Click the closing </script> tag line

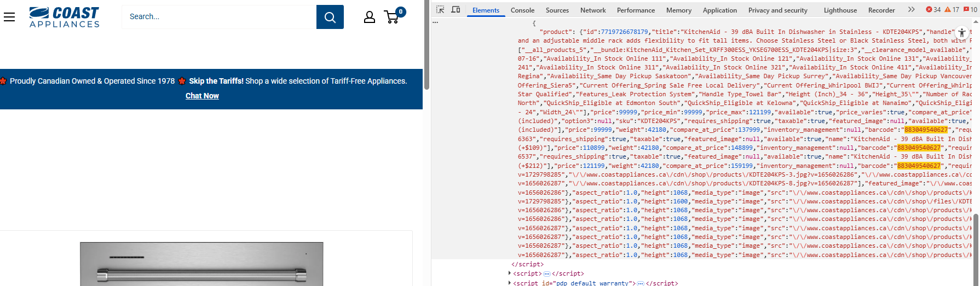tap(527, 264)
